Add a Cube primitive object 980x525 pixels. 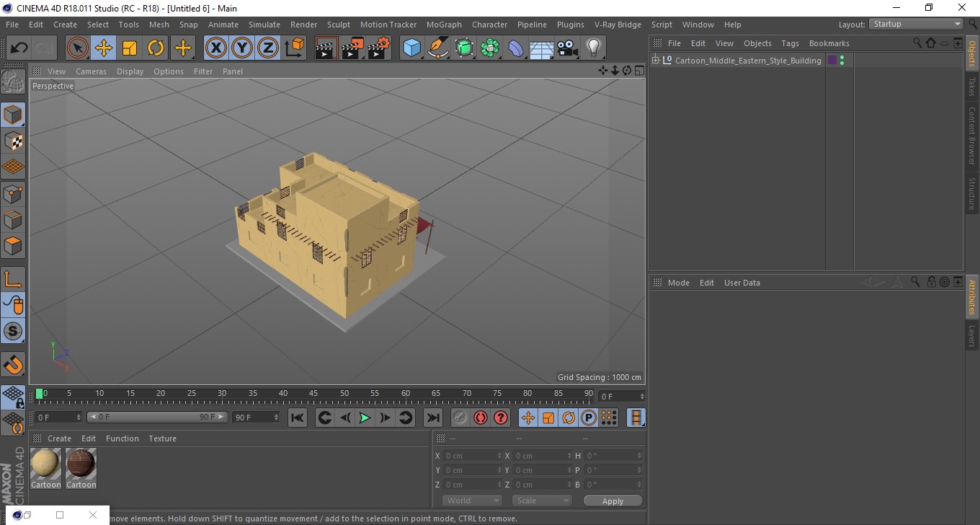coord(412,48)
